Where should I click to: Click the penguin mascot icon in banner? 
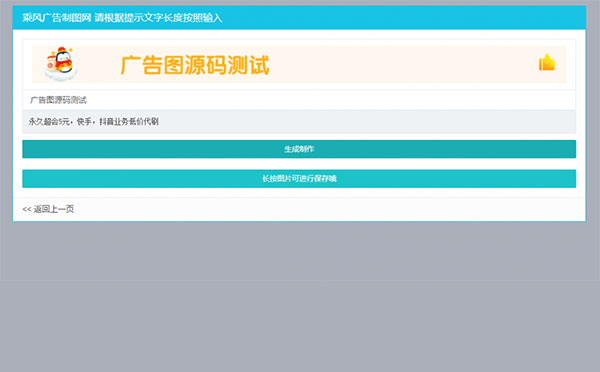click(x=60, y=64)
